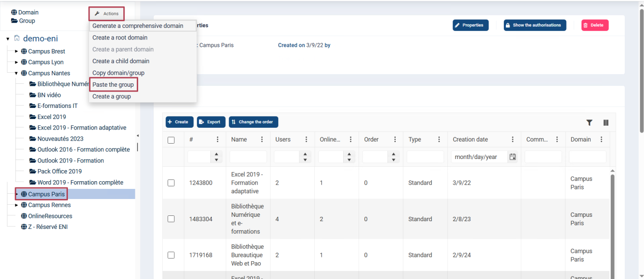The image size is (644, 279).
Task: Click the E-formations IT group folder
Action: click(57, 106)
